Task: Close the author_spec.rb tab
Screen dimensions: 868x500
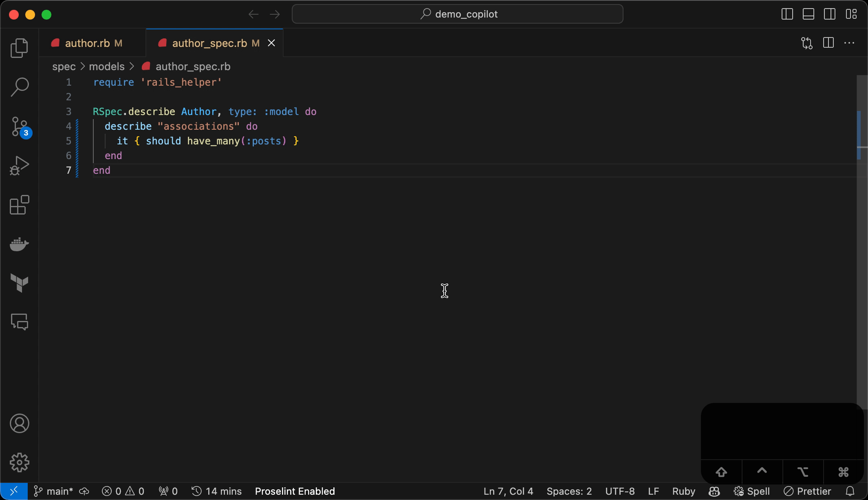Action: [271, 43]
